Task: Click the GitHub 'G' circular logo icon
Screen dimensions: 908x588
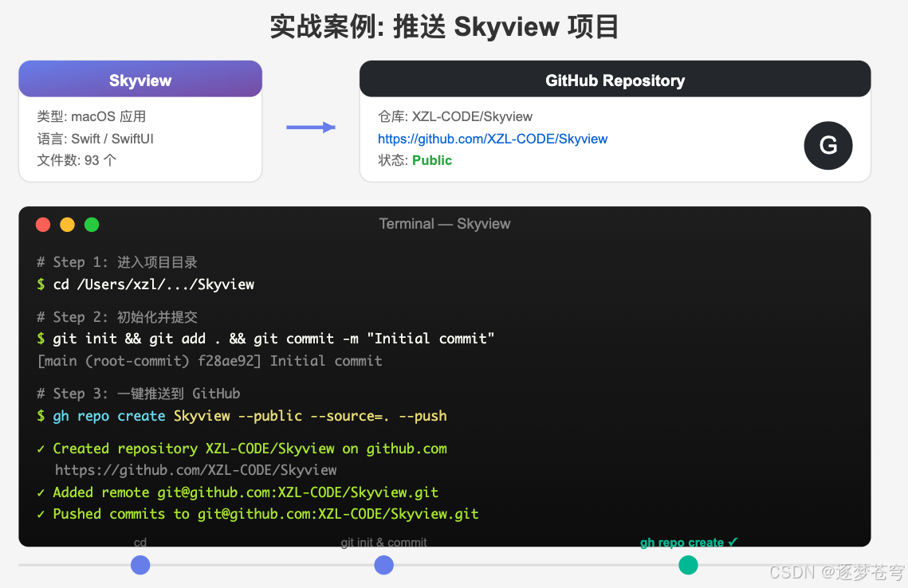Action: (x=828, y=145)
